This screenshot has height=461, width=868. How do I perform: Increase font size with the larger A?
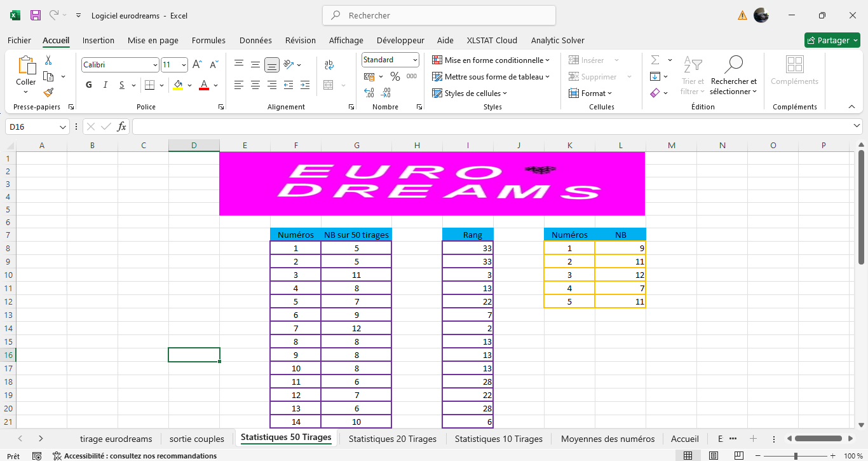(x=197, y=65)
